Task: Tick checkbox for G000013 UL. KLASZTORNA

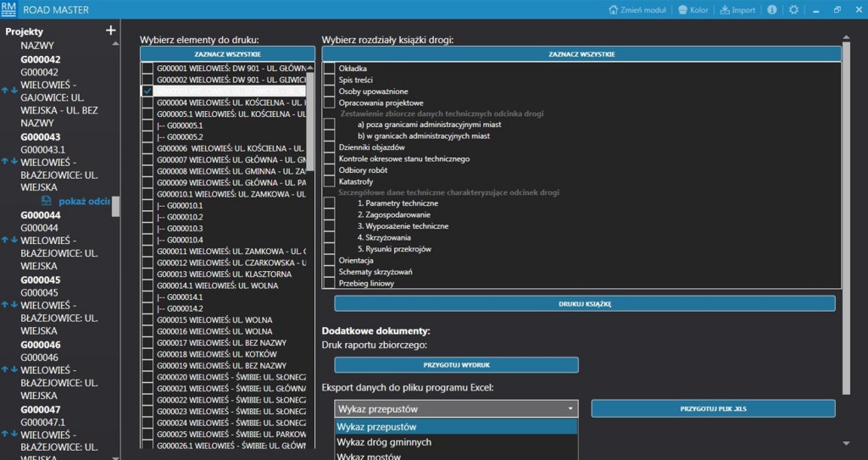Action: [147, 274]
